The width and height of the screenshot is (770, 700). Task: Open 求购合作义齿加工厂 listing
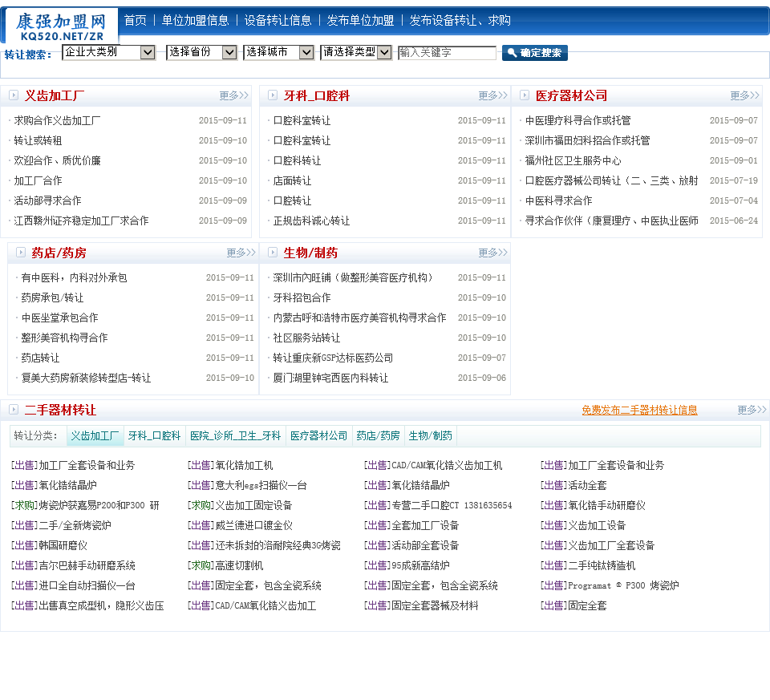pos(57,120)
